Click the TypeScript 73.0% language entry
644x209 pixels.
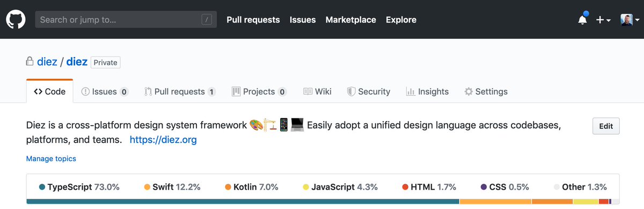click(x=79, y=187)
